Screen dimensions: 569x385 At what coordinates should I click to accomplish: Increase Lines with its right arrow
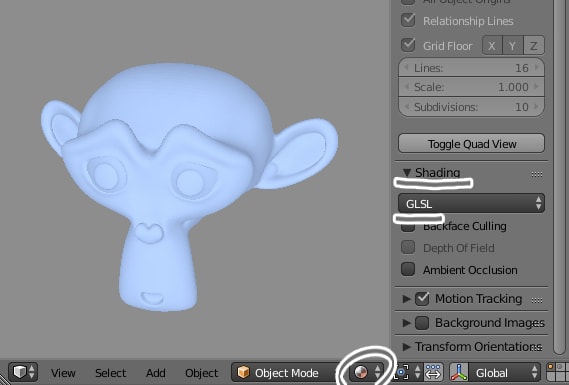[x=538, y=67]
